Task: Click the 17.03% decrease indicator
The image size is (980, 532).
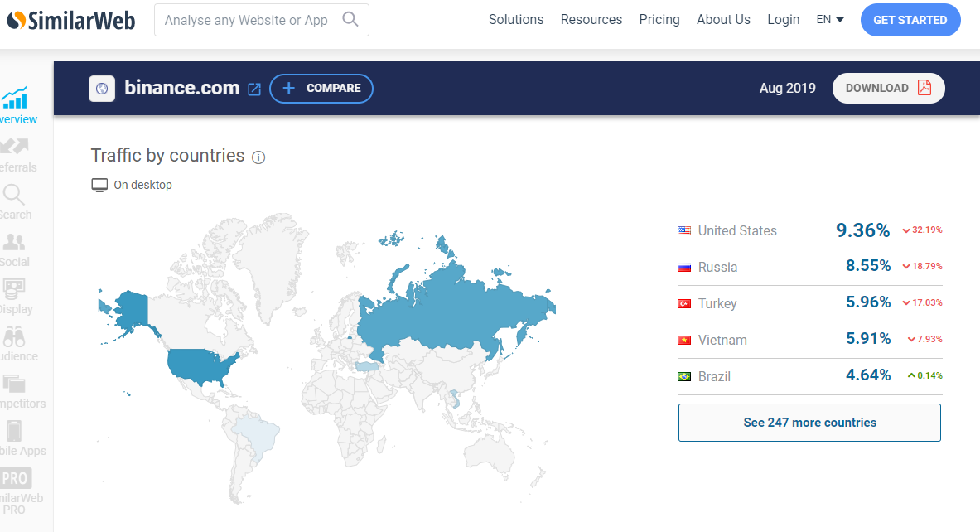Action: coord(922,302)
